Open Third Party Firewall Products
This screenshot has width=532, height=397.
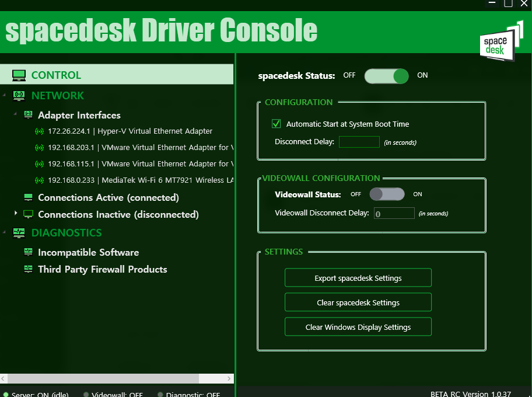[x=103, y=270]
